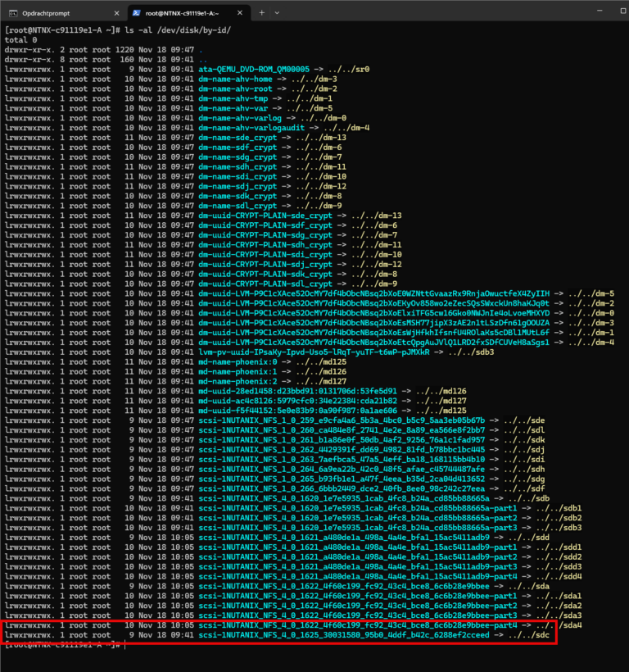Click the lvm-pv-uuid-IPsaKy entry
Image resolution: width=629 pixels, height=672 pixels.
pyautogui.click(x=314, y=352)
